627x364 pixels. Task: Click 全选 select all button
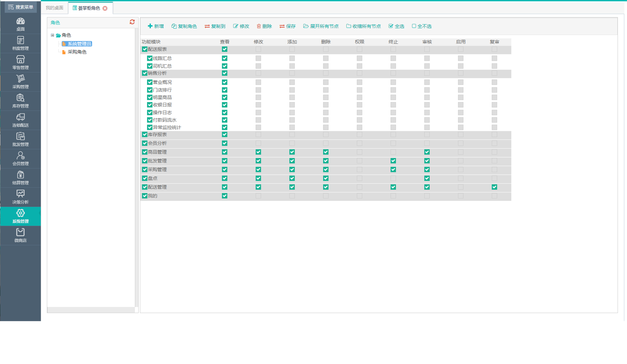click(396, 26)
